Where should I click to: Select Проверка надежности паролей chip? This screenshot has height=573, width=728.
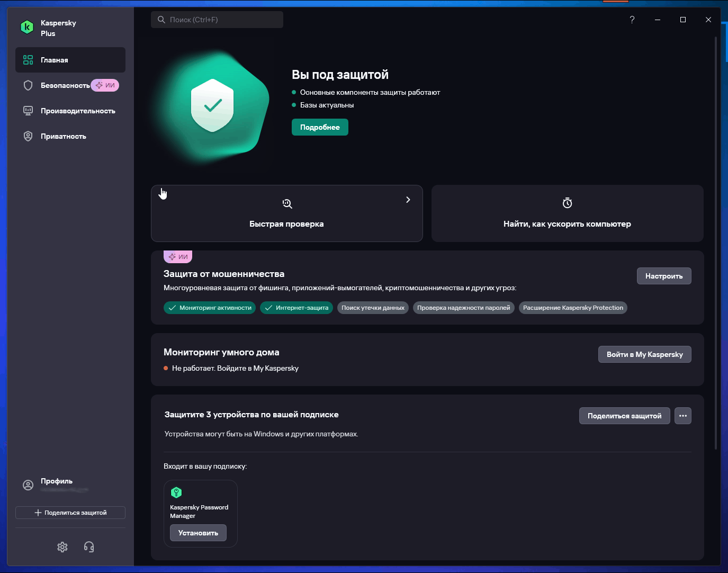(464, 308)
